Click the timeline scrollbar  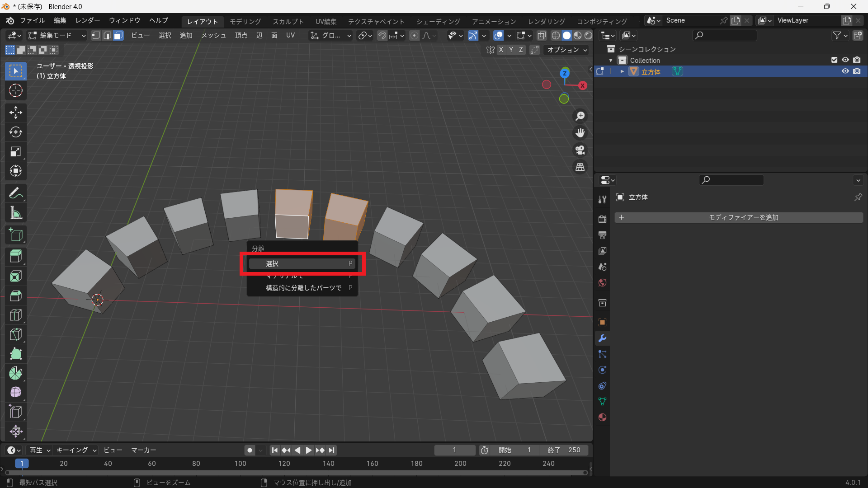(296, 473)
